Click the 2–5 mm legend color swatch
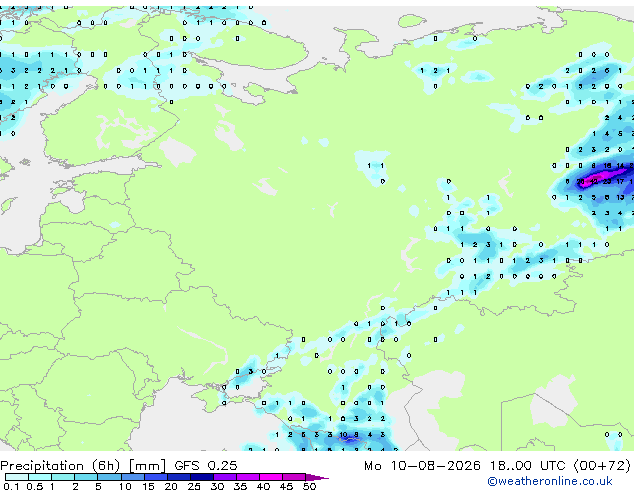 click(x=86, y=477)
